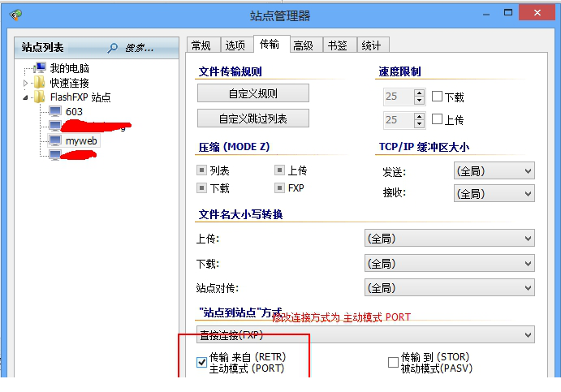
Task: Click the monitor icon beside site 603
Action: [55, 111]
